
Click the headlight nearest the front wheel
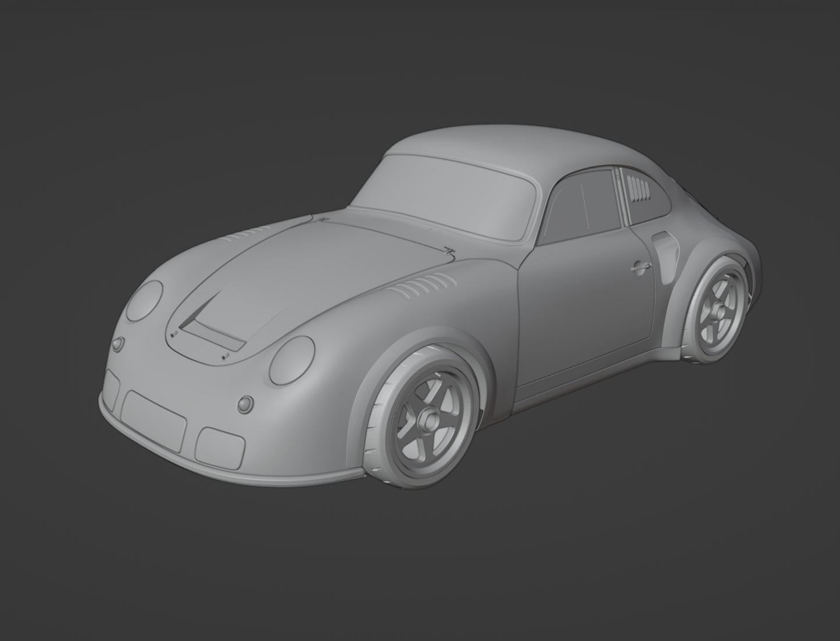(x=292, y=359)
